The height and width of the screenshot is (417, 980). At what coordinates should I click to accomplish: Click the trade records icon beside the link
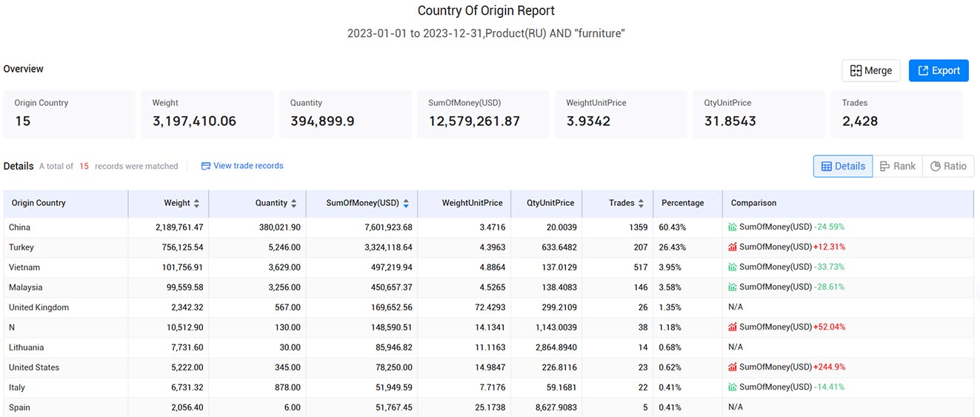[x=206, y=166]
